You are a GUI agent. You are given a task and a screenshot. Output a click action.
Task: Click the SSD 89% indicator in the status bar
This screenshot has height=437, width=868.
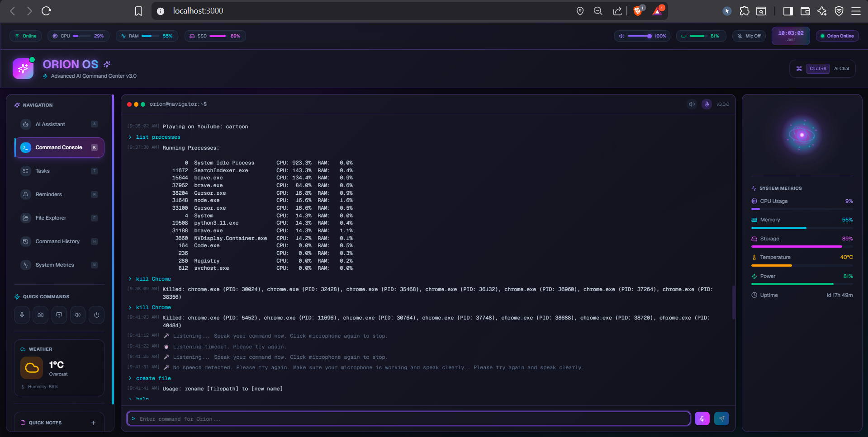(215, 36)
